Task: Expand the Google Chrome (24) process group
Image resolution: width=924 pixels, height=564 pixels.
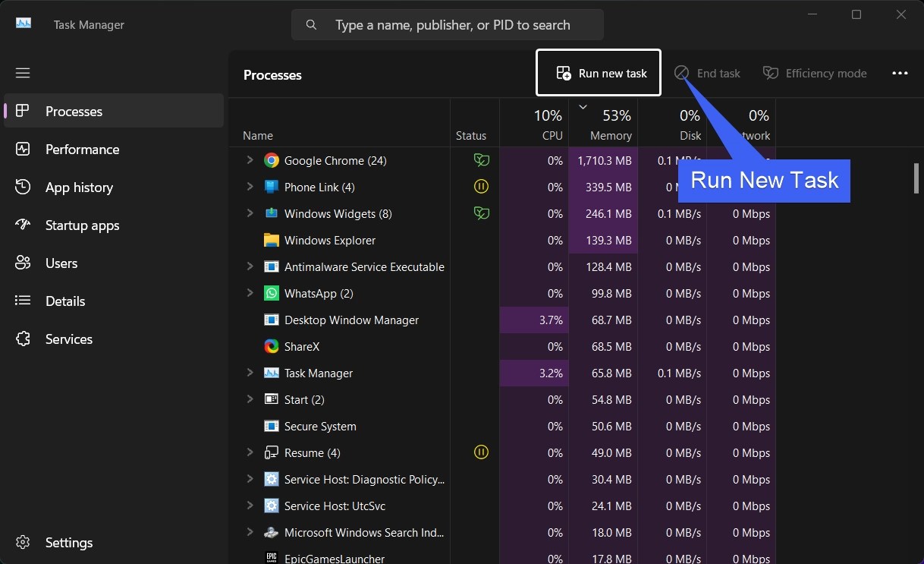Action: pyautogui.click(x=250, y=160)
